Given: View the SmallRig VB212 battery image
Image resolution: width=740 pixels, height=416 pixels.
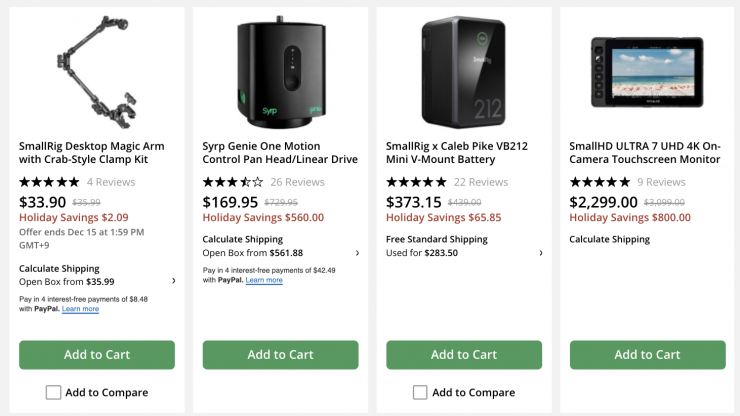Looking at the screenshot, I should 464,68.
